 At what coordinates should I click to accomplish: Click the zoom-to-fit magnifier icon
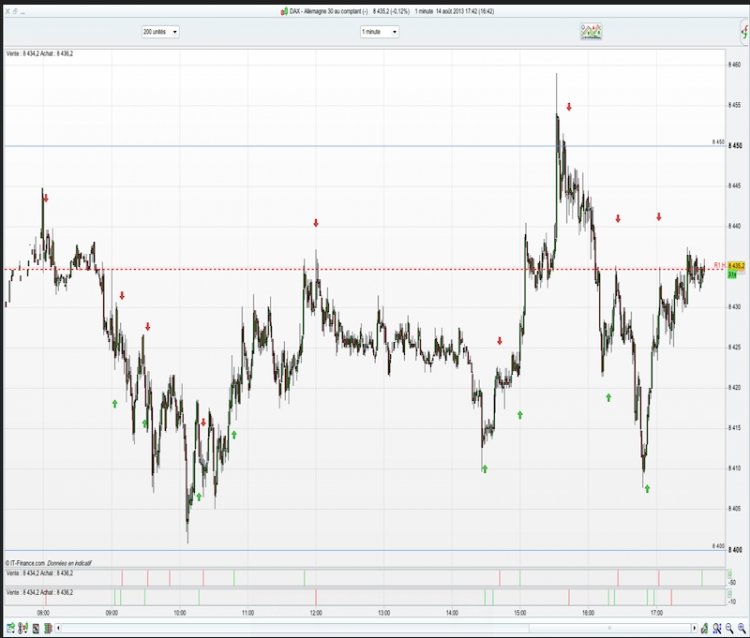717,628
